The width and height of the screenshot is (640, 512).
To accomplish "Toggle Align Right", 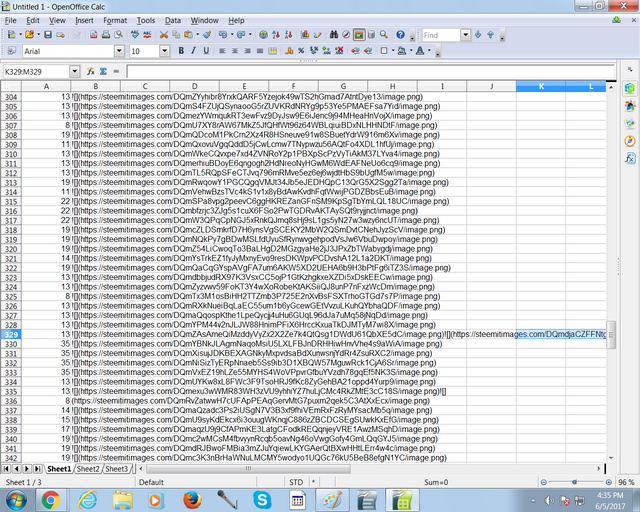I will pyautogui.click(x=247, y=51).
